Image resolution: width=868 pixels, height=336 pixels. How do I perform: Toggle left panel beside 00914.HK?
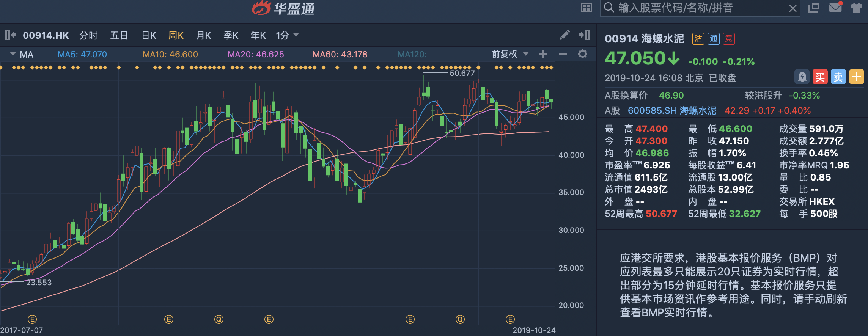(10, 35)
